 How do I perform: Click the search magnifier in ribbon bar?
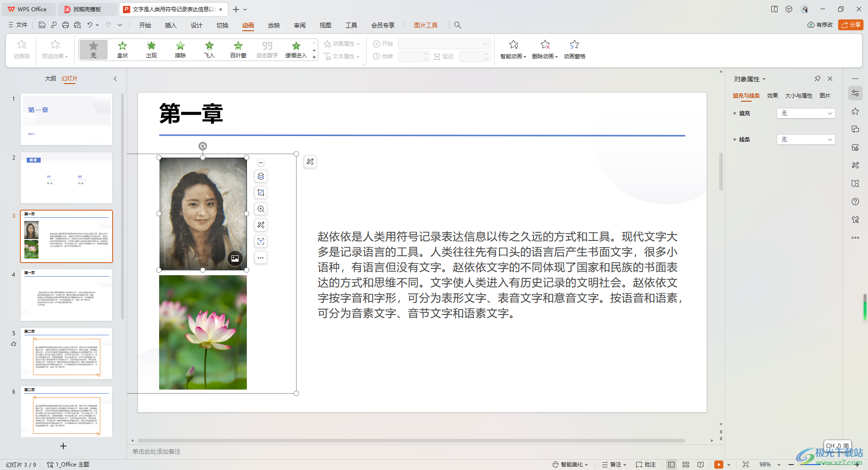click(x=458, y=25)
